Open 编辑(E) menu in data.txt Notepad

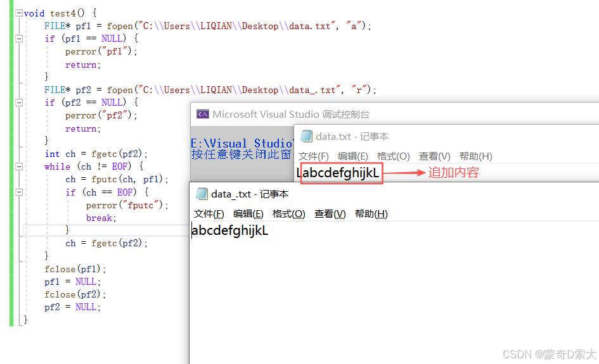pos(352,156)
